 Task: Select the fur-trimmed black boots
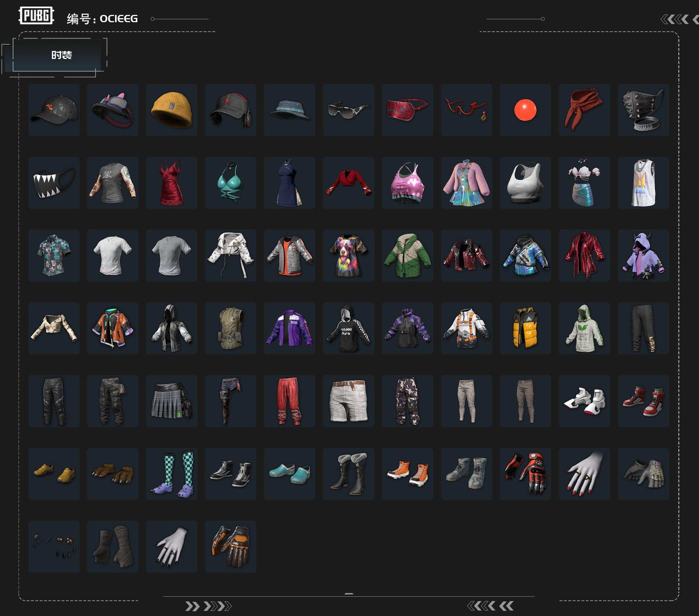pos(348,474)
